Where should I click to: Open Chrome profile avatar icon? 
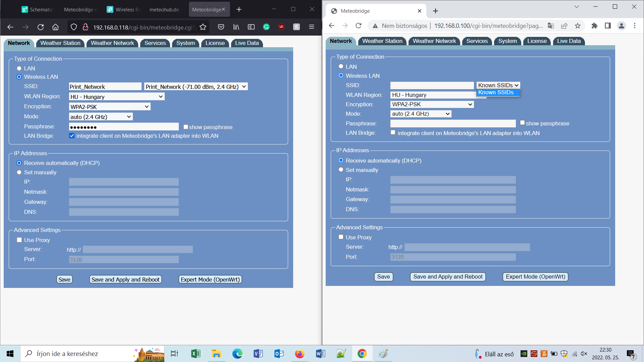pos(621,26)
